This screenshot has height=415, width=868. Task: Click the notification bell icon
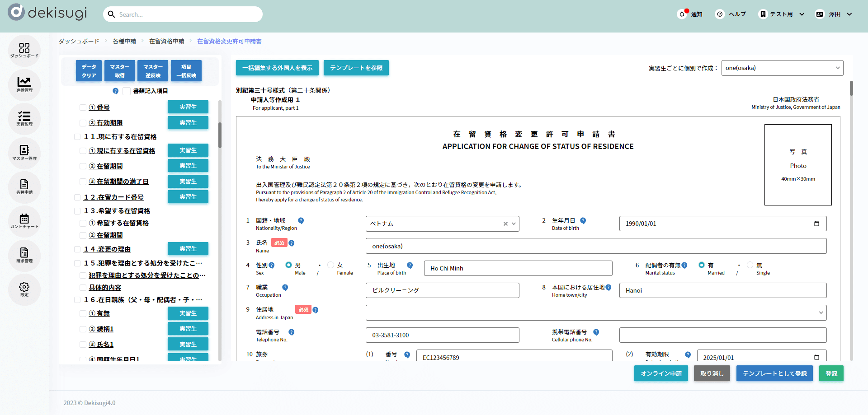[682, 14]
